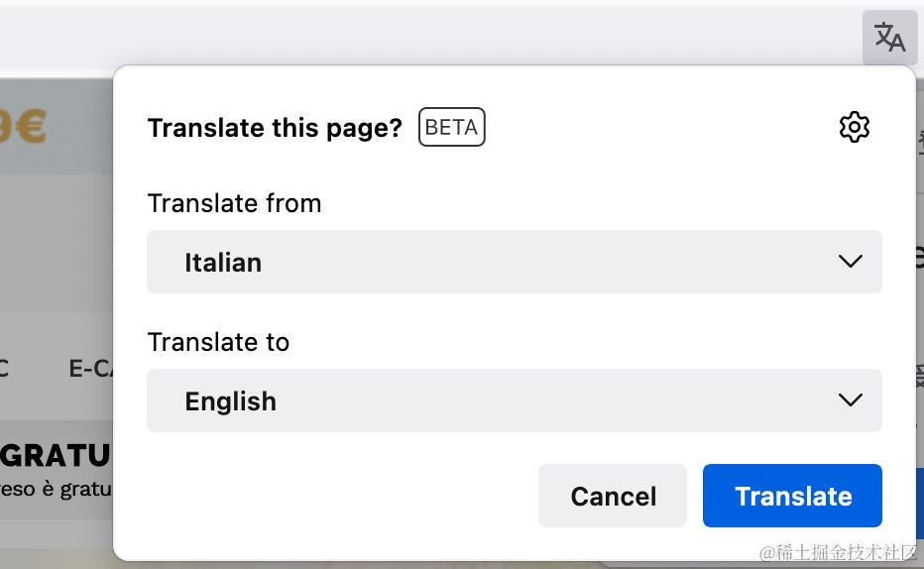Open the Translate to language dropdown
This screenshot has width=924, height=569.
coord(514,400)
